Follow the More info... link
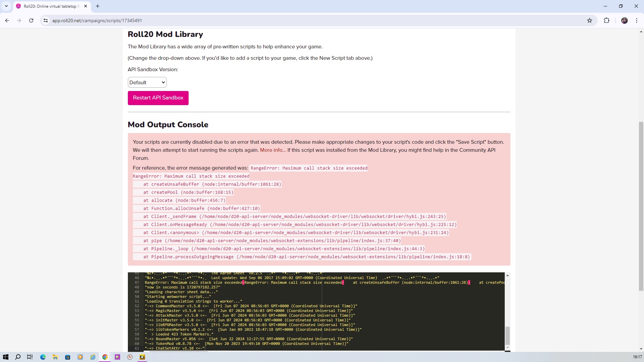 273,150
